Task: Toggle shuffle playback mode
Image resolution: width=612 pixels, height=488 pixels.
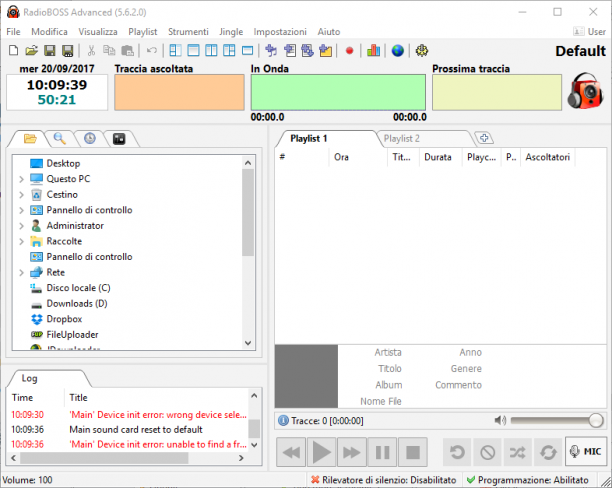Action: (x=518, y=452)
